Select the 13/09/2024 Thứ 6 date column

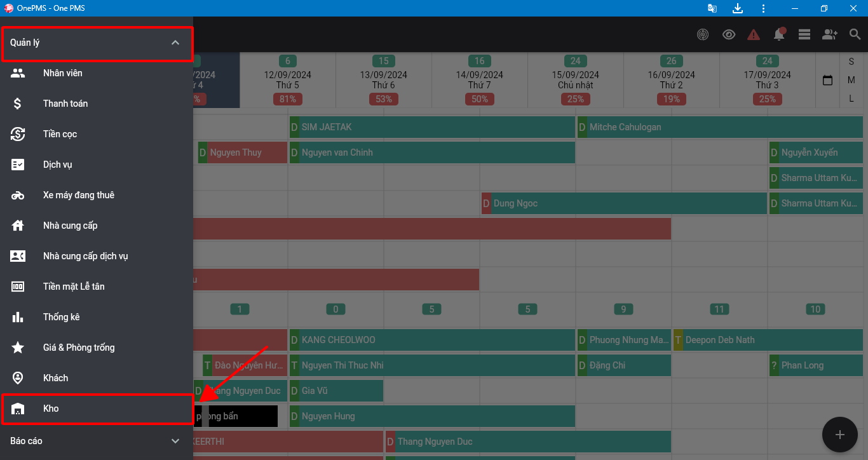pyautogui.click(x=384, y=80)
